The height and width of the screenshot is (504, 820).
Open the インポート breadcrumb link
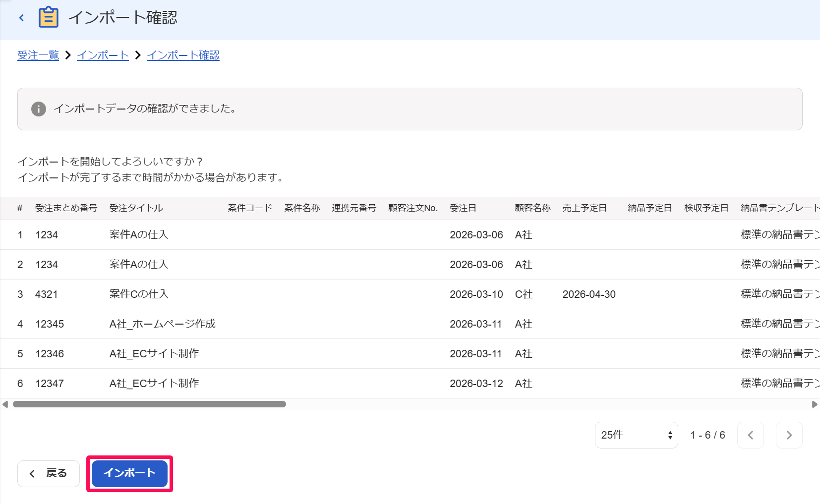[103, 56]
